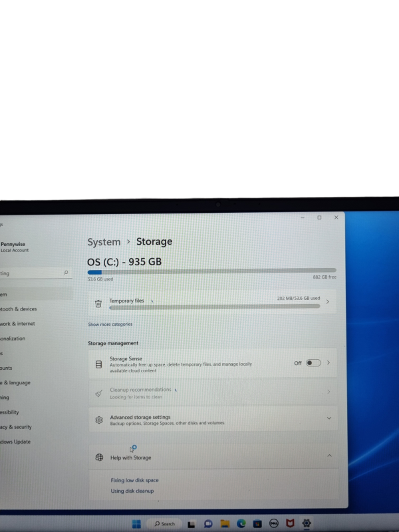Open Task View from taskbar
399x532 pixels.
[x=192, y=524]
